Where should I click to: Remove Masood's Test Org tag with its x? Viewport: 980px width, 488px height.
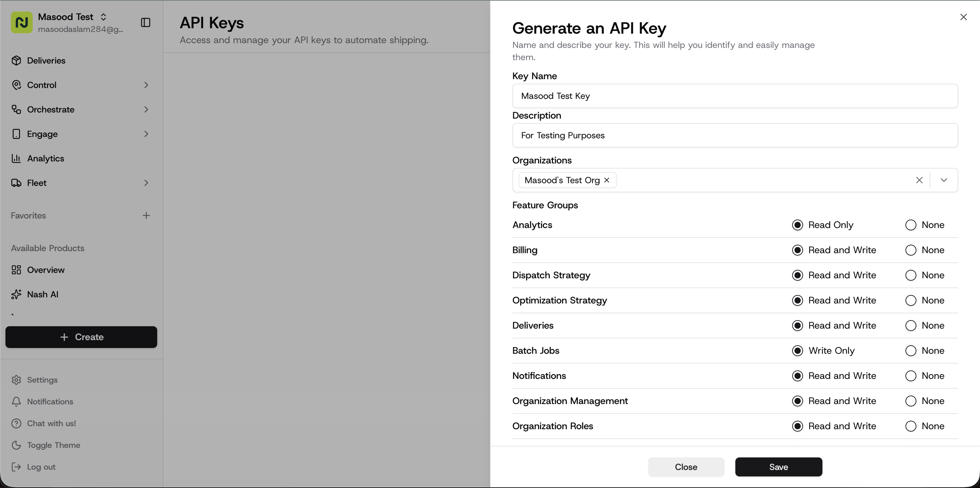607,180
